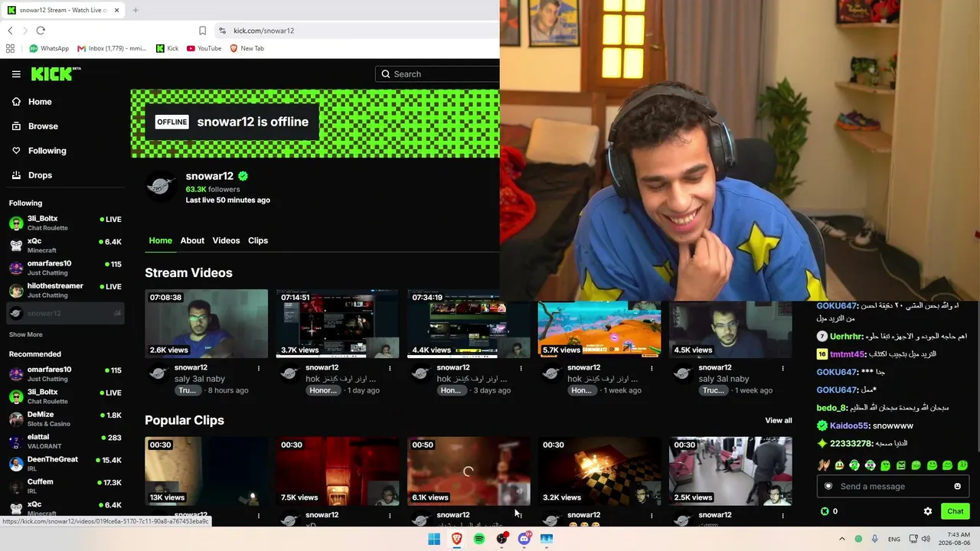This screenshot has height=551, width=980.
Task: Open the emoji picker in chat input
Action: (x=957, y=487)
